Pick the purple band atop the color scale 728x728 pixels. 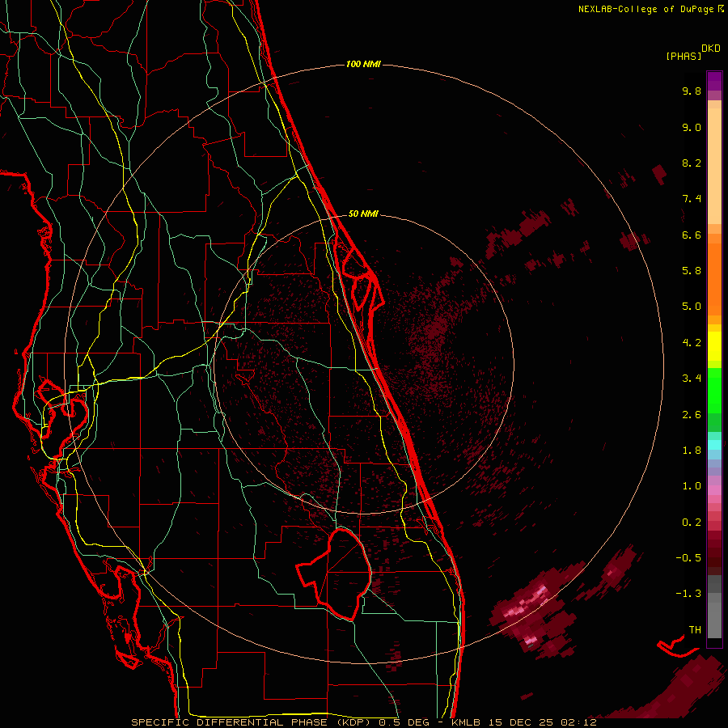coord(714,81)
